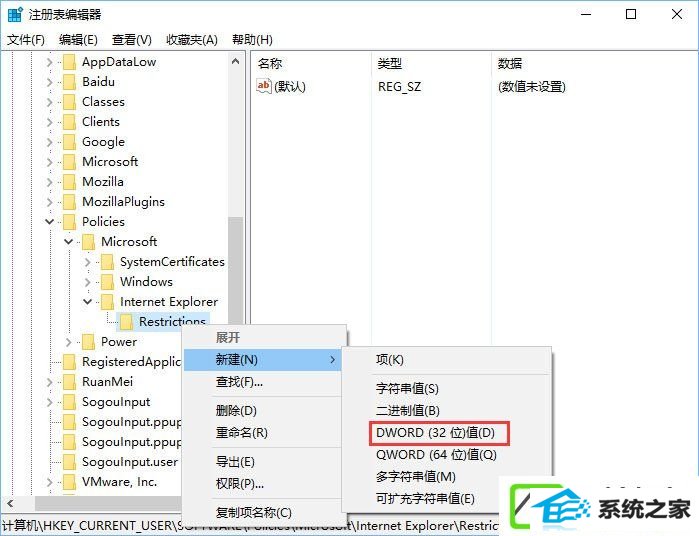Screen dimensions: 699x536
Task: Select the (默认) string value icon
Action: pyautogui.click(x=263, y=86)
